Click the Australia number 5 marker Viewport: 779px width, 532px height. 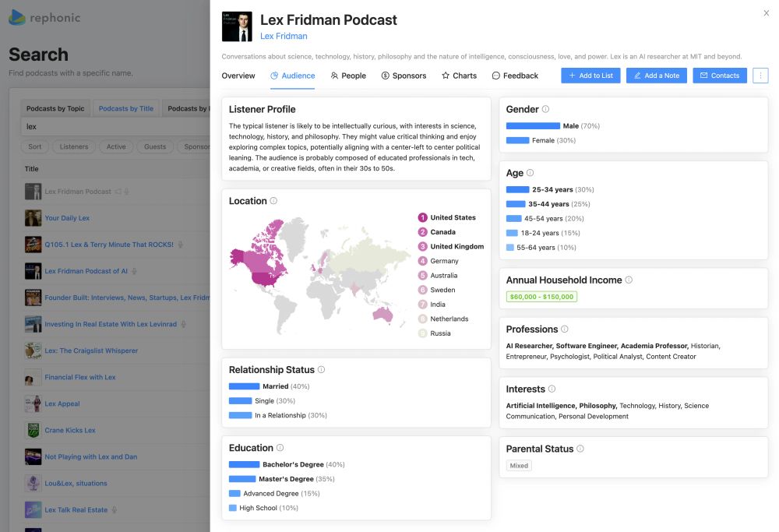point(423,275)
